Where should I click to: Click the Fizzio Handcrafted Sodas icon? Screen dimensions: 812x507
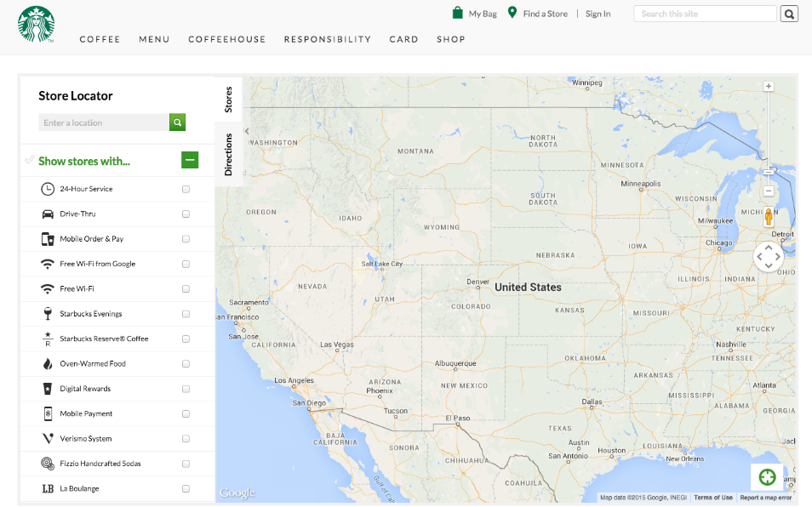click(48, 464)
